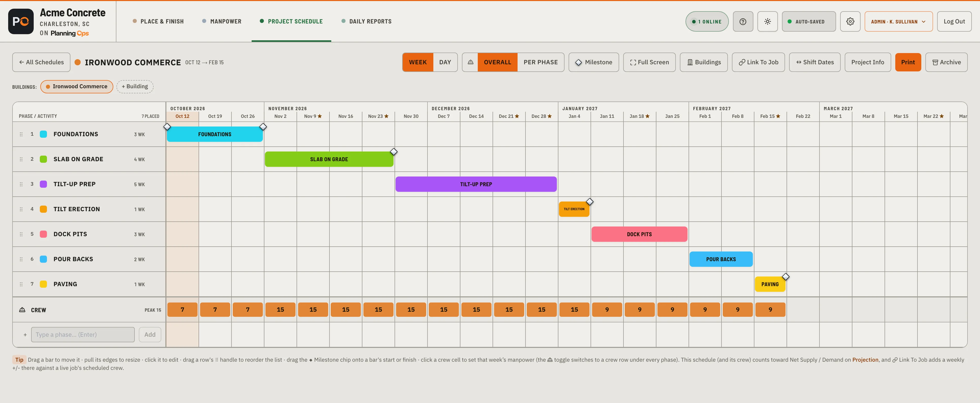
Task: Open the Place & Finish tab
Action: [158, 21]
